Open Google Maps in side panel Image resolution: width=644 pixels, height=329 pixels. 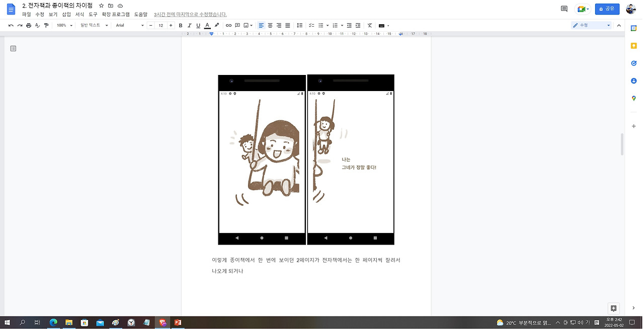pos(634,99)
